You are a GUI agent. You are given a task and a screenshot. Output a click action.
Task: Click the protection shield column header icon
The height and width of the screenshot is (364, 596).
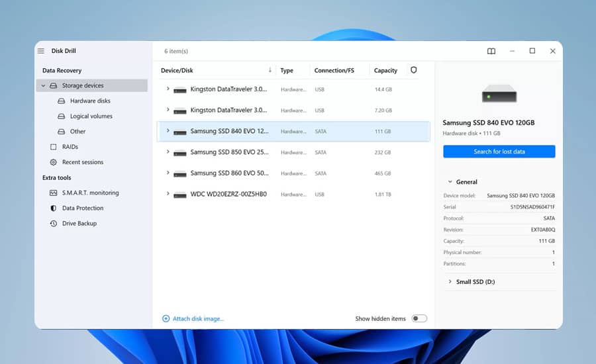click(413, 70)
